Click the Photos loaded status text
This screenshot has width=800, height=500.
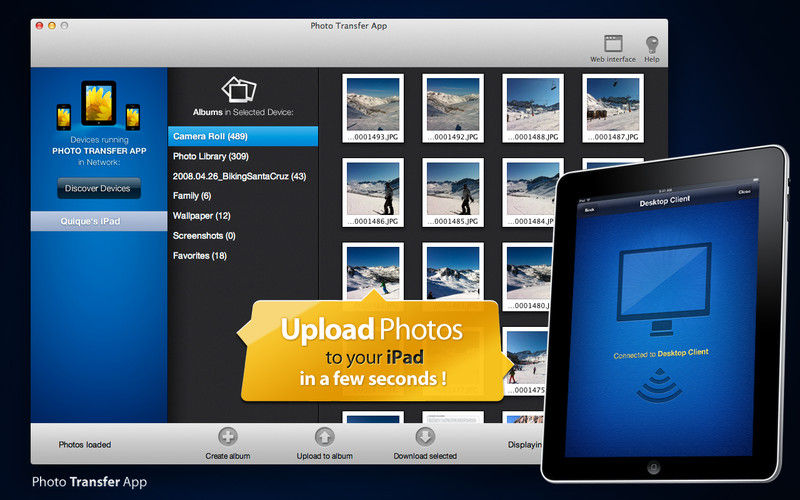click(x=85, y=444)
